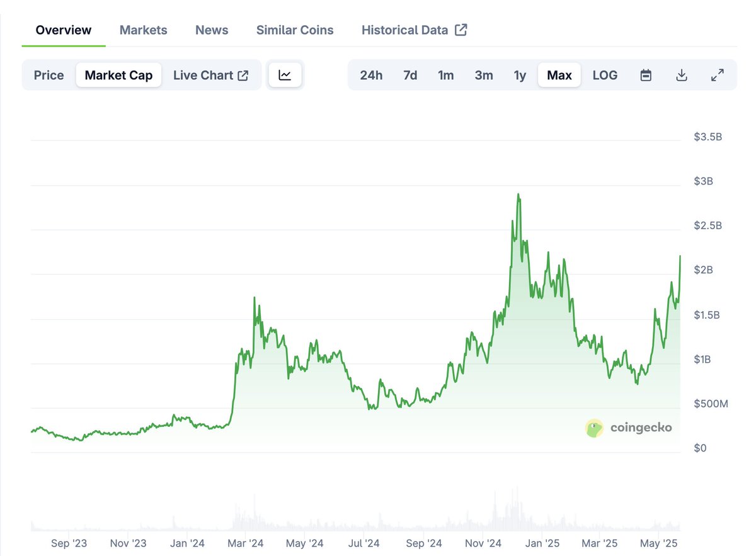Click the Mar '24 date label
Screen dimensions: 756x556
[x=246, y=543]
